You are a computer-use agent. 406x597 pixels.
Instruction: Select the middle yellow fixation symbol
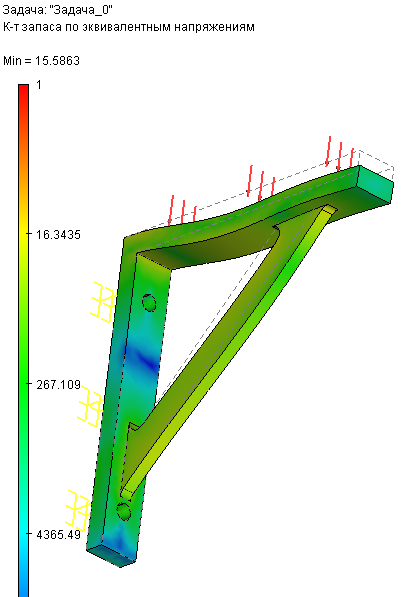pyautogui.click(x=90, y=407)
